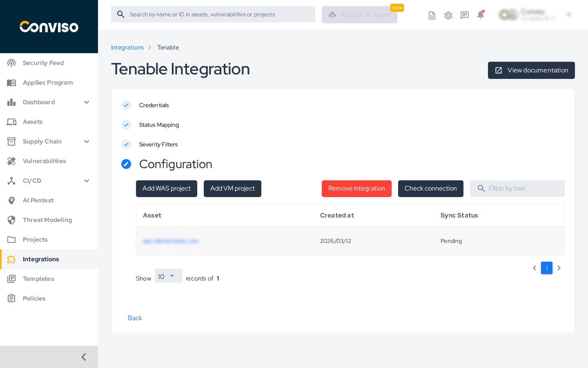
Task: Focus the Filter by text field
Action: click(x=517, y=188)
